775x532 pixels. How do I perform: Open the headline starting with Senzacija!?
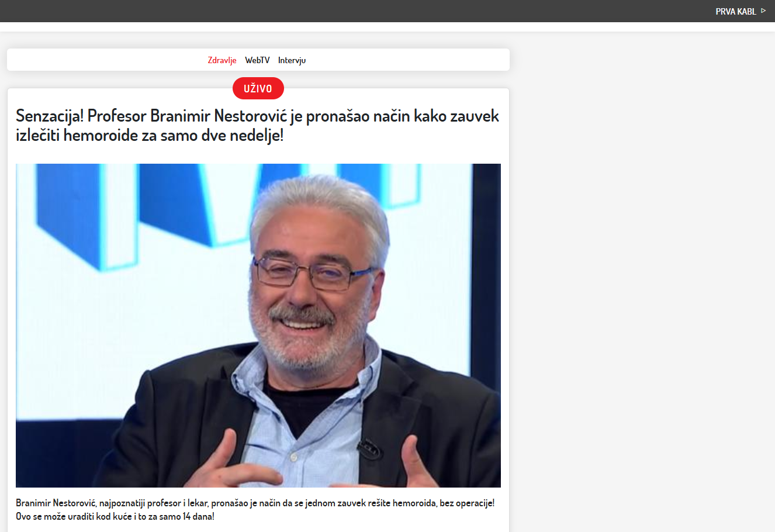pos(257,126)
